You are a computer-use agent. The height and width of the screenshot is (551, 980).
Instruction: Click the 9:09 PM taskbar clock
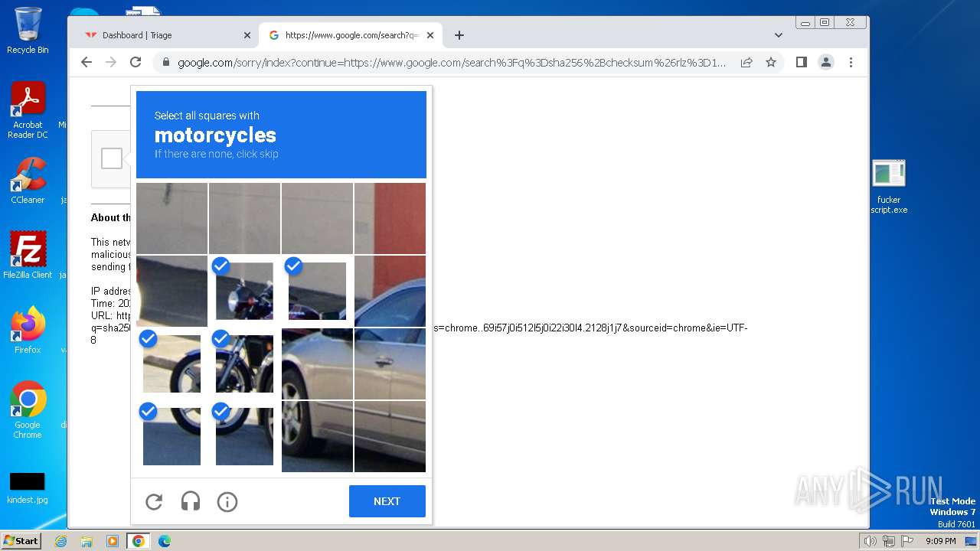coord(940,541)
